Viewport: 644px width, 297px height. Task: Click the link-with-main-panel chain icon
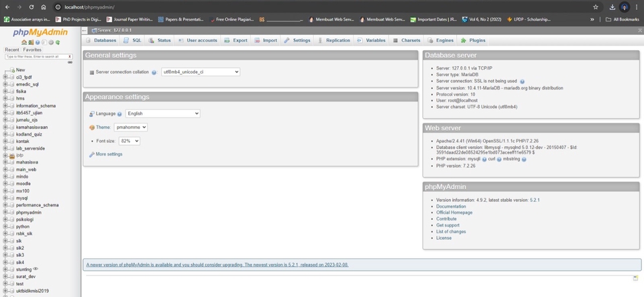70,62
